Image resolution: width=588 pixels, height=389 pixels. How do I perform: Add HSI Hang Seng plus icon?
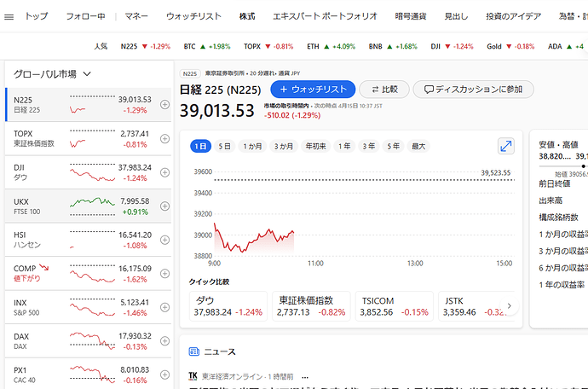click(164, 240)
